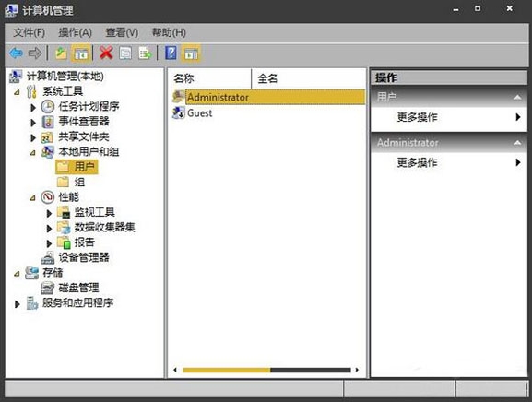The image size is (532, 402).
Task: Click the 事件查看器 icon
Action: click(48, 122)
